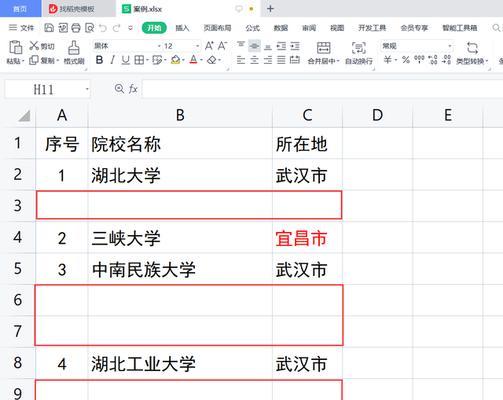Viewport: 503px width, 400px height.
Task: Decrease font size with the A- icon
Action: (x=222, y=46)
